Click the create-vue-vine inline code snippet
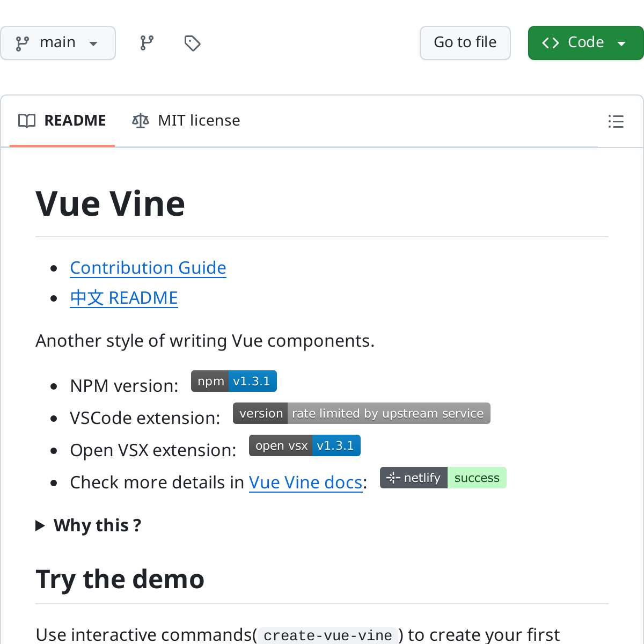Image resolution: width=644 pixels, height=644 pixels. 327,635
